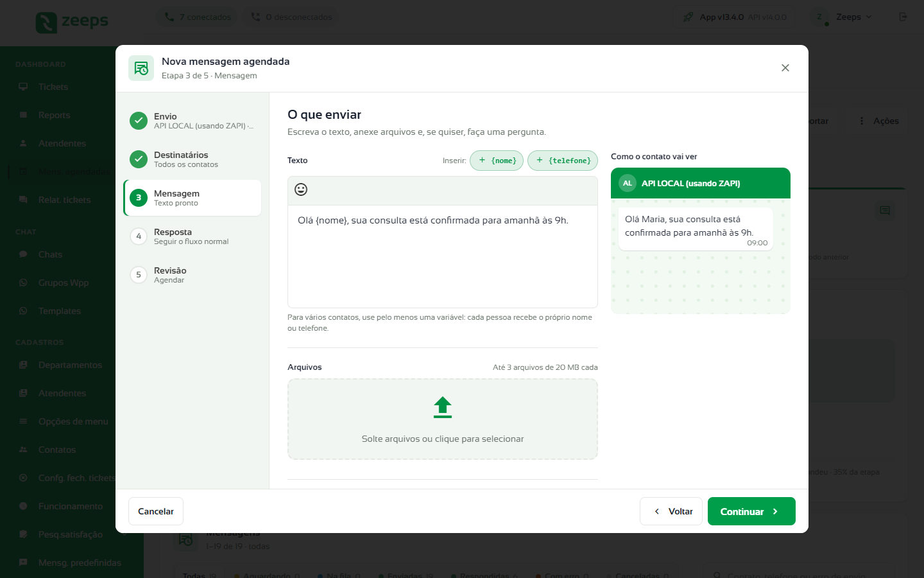924x578 pixels.
Task: Go to the Envio step
Action: [193, 121]
